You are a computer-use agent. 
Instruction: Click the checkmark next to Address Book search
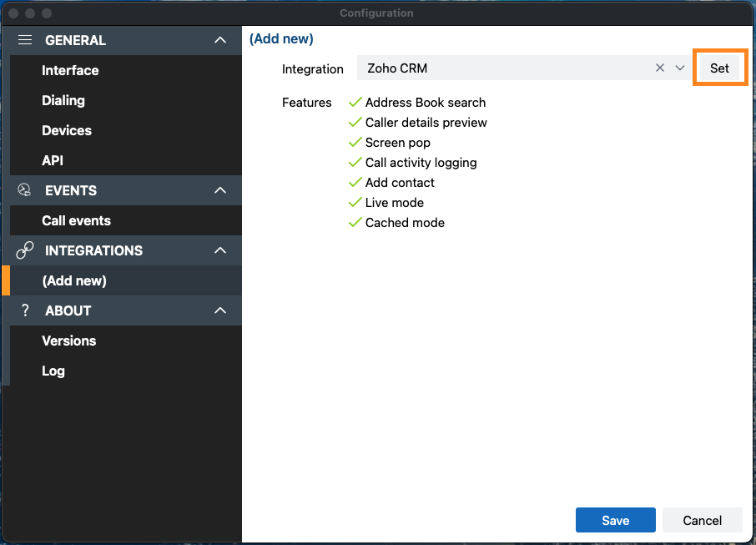point(355,103)
